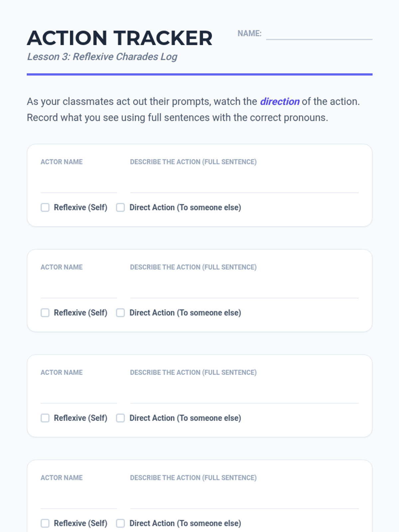
Task: Click Describe the Action field in first card
Action: 244,184
